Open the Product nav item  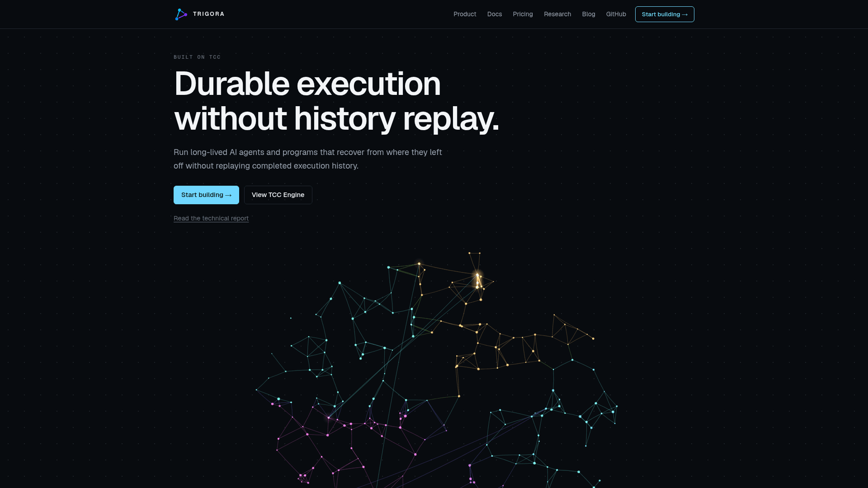coord(465,14)
